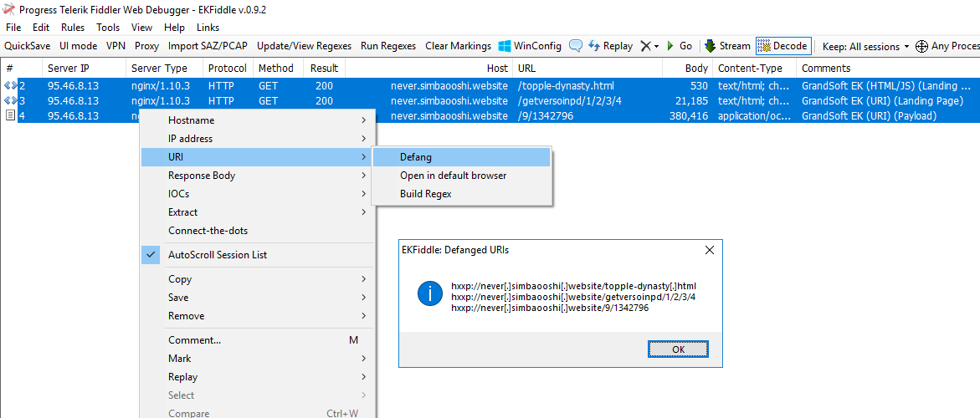Click the /topple-dynasty.html URL cell
The image size is (980, 418).
(x=567, y=86)
